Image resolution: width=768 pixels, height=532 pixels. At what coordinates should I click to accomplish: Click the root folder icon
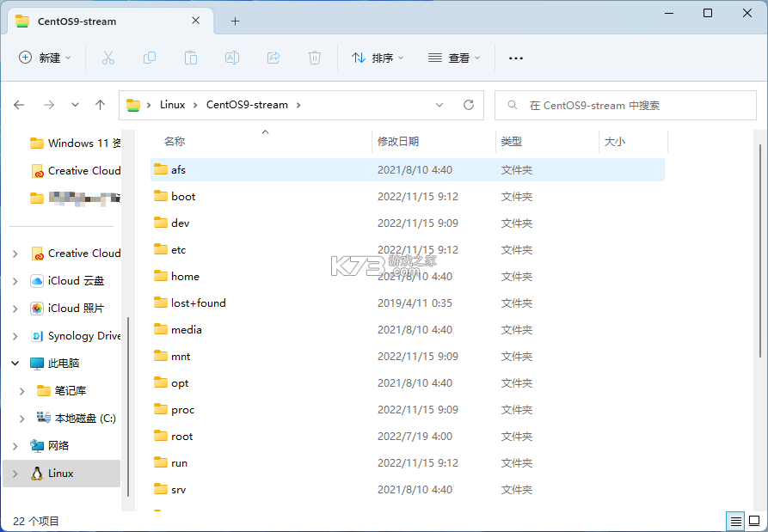(x=161, y=436)
